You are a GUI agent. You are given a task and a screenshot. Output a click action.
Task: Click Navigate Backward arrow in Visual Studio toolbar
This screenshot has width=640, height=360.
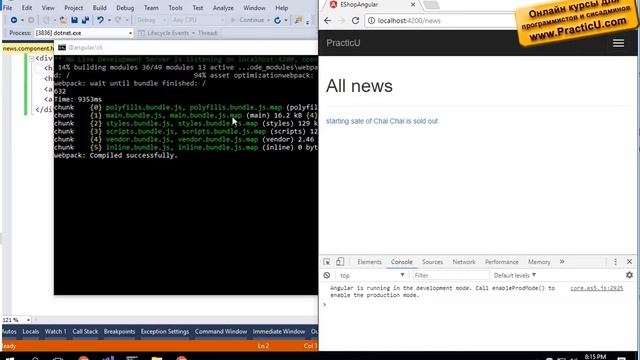[x=14, y=20]
